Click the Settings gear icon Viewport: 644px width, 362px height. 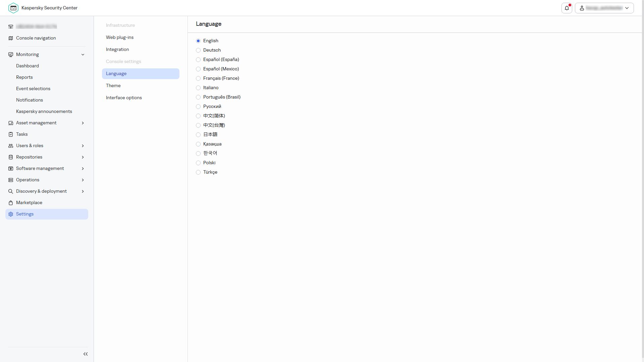pos(11,214)
